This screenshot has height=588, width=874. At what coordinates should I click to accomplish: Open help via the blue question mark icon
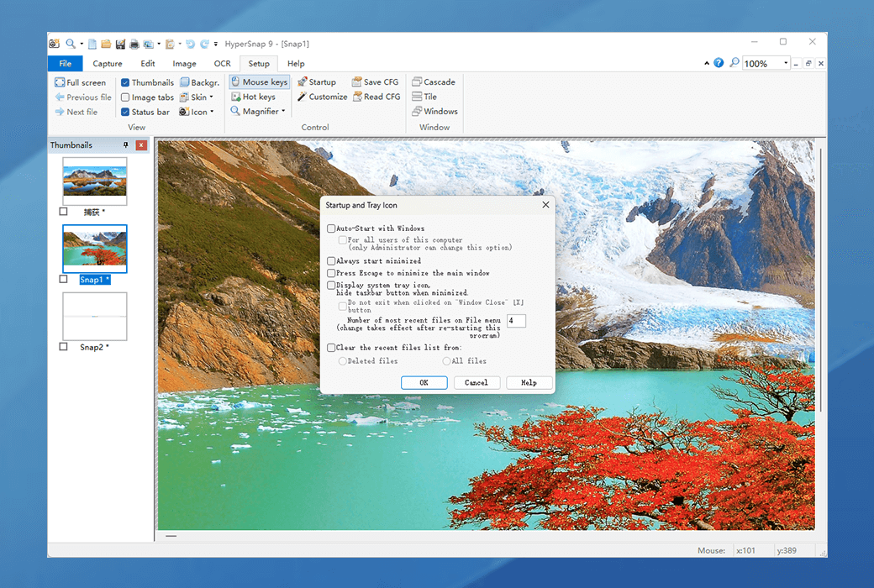point(719,63)
